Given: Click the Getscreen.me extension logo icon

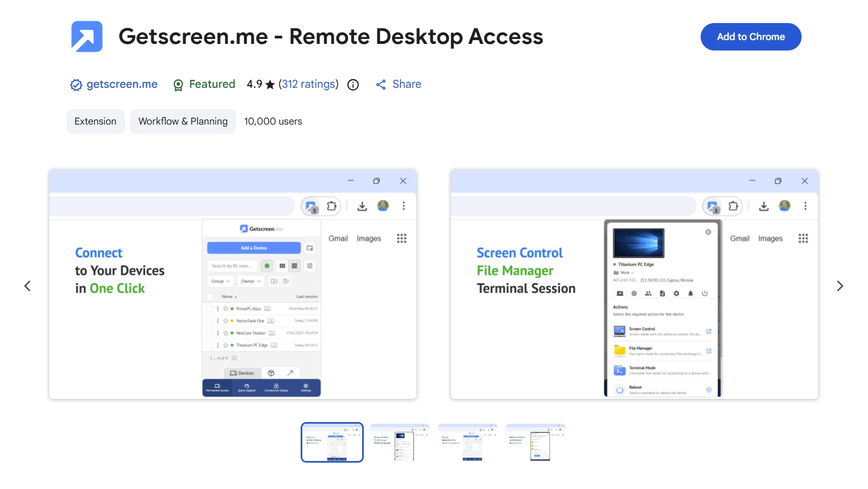Looking at the screenshot, I should pyautogui.click(x=87, y=37).
